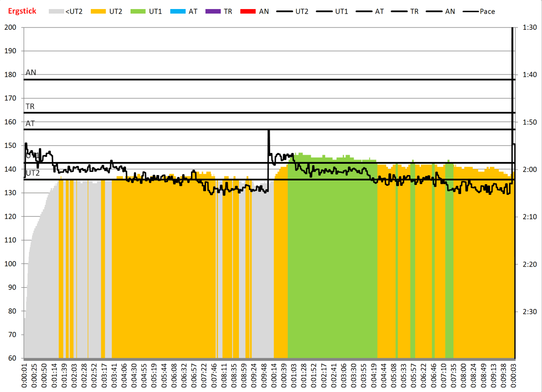Click the green UT1 legend swatch

[138, 11]
